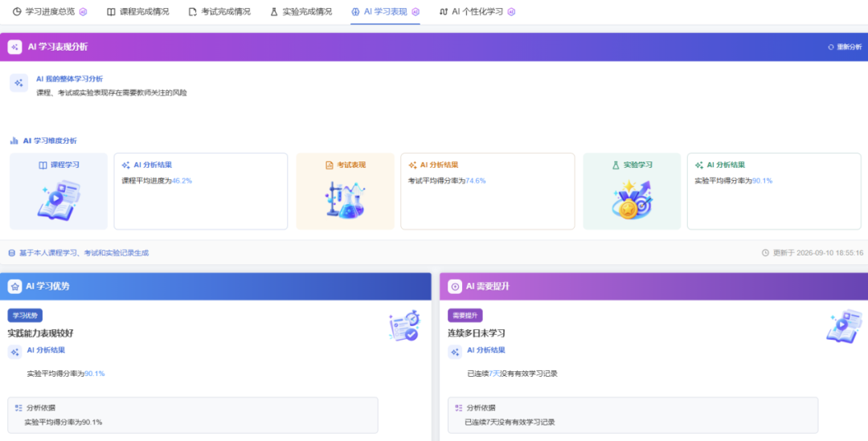
Task: Click the medal illustration in 实验学习 card
Action: (633, 200)
